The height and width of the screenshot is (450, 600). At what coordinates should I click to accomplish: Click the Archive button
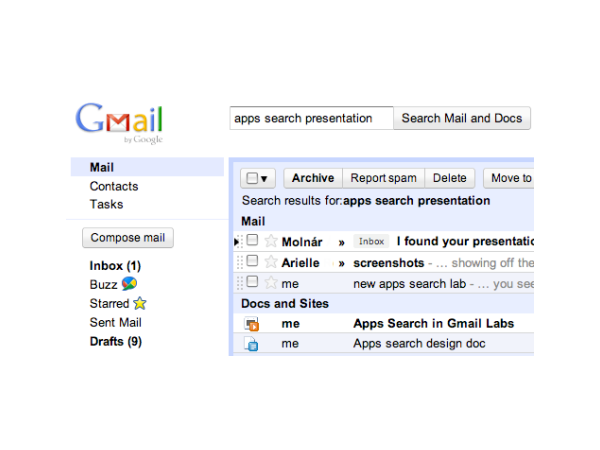[313, 178]
